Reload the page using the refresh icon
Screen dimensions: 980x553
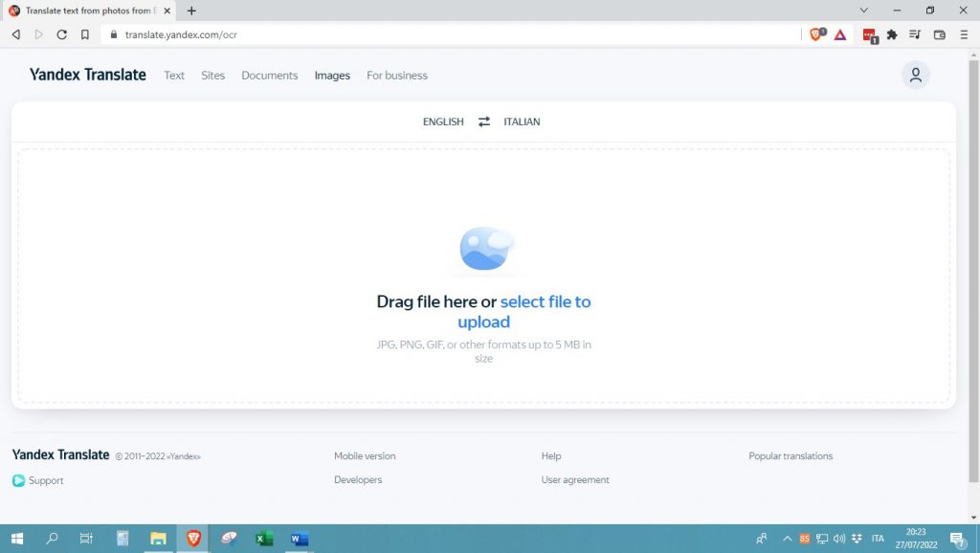[x=61, y=33]
